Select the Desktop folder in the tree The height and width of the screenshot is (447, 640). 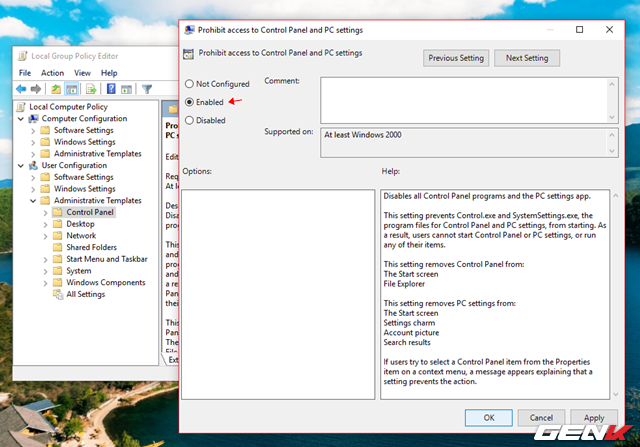click(80, 224)
